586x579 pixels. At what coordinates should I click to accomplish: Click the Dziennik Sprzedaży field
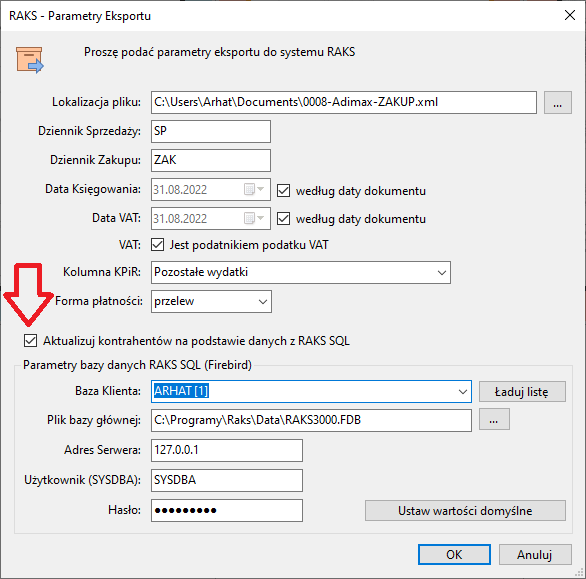[211, 131]
